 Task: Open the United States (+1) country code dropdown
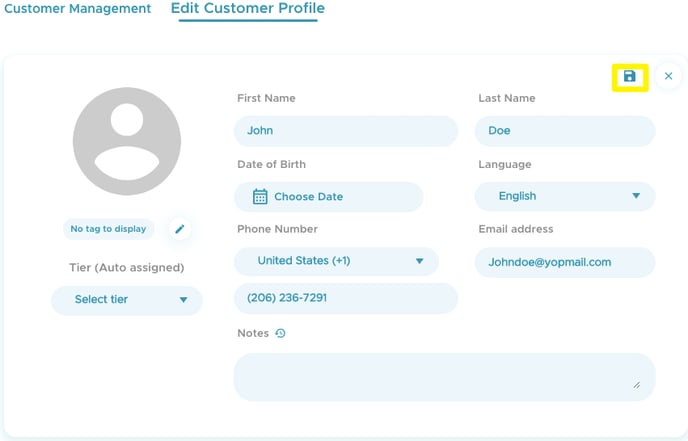336,261
